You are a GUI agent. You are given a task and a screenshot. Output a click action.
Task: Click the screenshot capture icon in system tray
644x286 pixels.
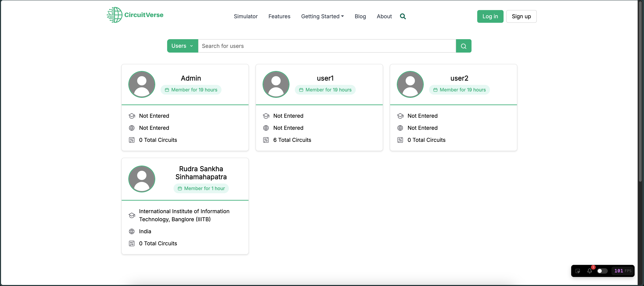click(x=578, y=271)
